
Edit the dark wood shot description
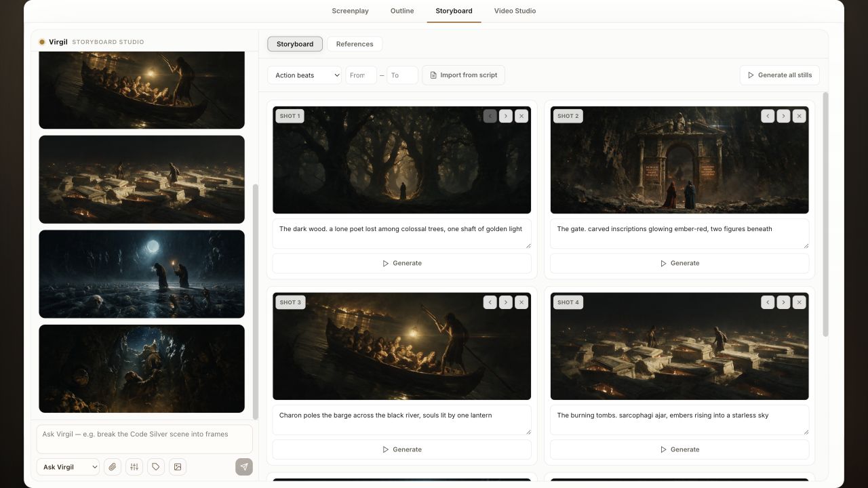pos(401,234)
